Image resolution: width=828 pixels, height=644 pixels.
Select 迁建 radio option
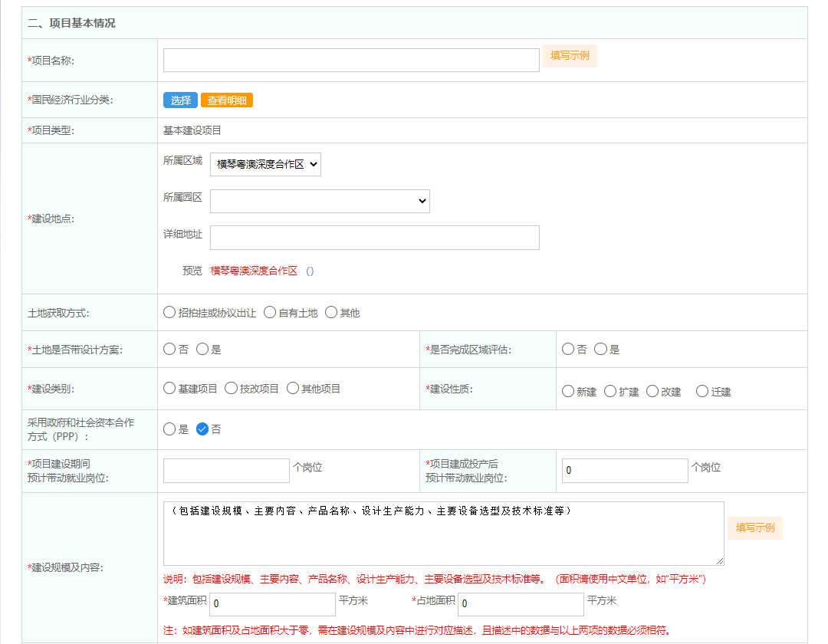[702, 391]
